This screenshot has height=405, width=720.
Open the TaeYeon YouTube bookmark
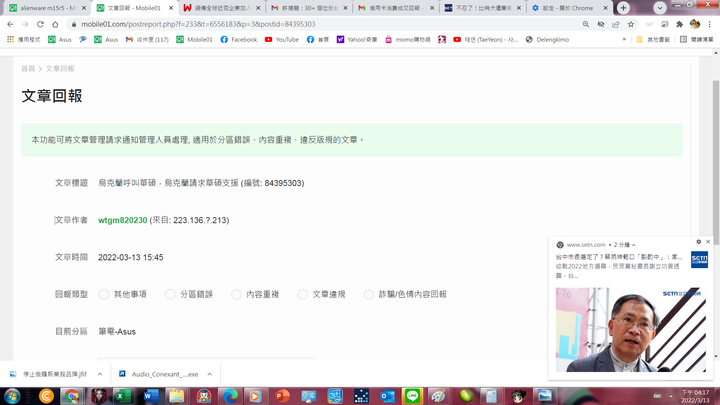(x=485, y=39)
